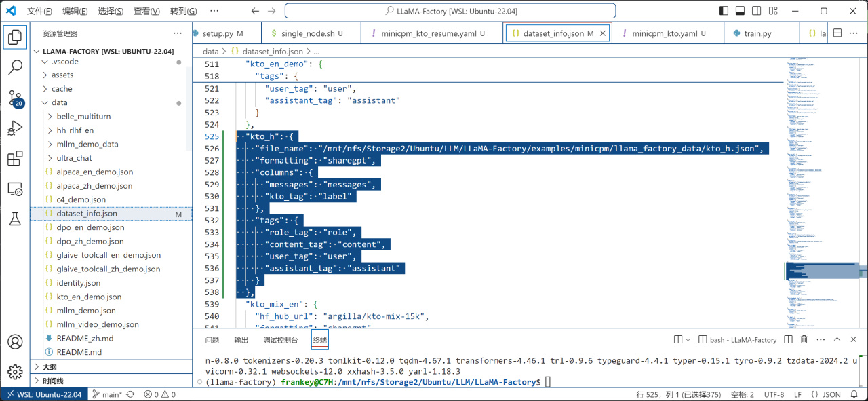Click the go back arrow in title bar

255,11
